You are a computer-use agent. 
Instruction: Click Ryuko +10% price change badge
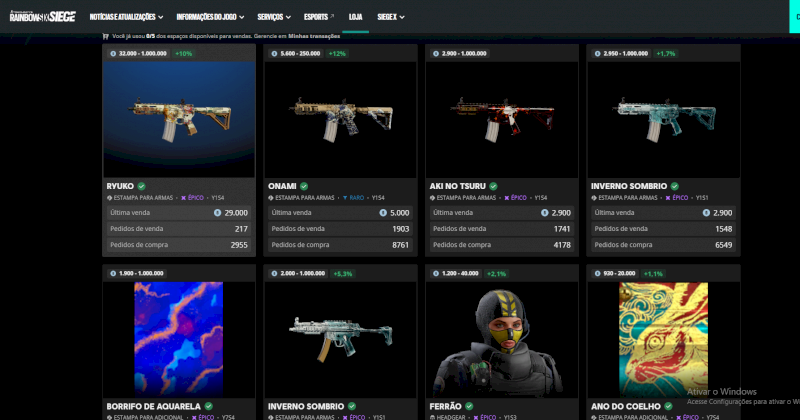184,54
